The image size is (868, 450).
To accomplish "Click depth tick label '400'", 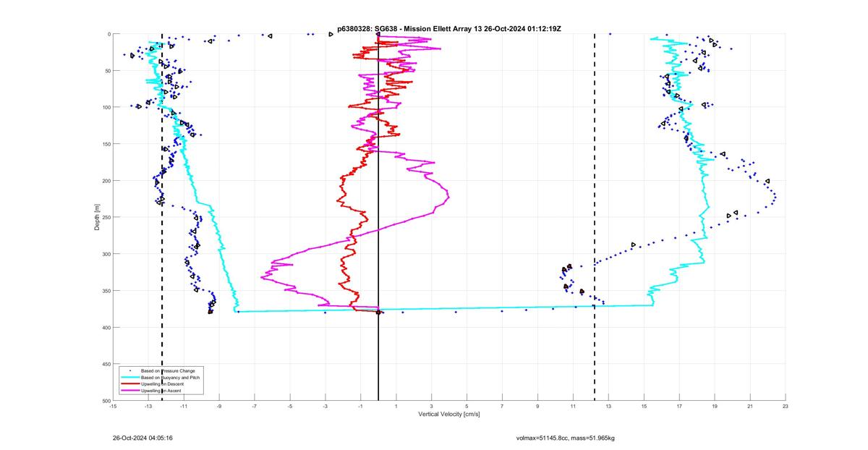I will pyautogui.click(x=106, y=327).
